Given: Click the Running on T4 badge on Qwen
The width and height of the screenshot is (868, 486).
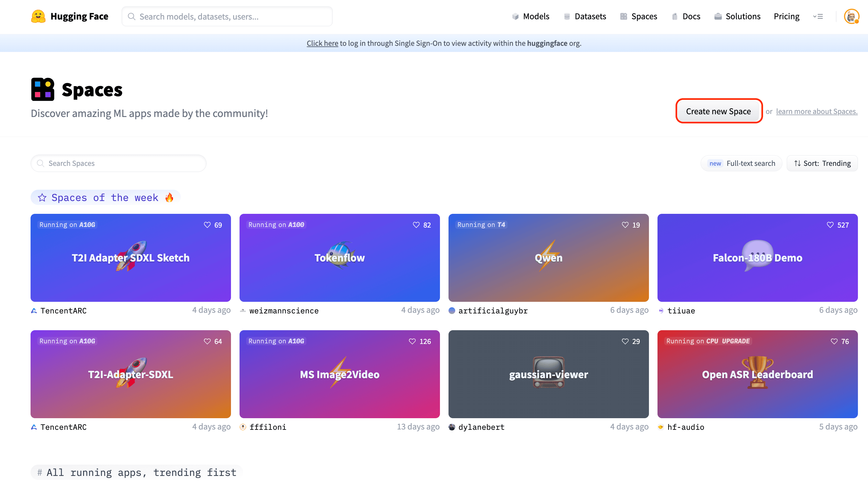Looking at the screenshot, I should click(481, 225).
